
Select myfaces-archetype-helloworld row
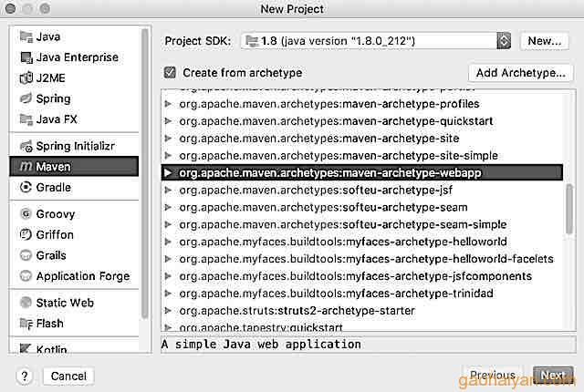tap(362, 242)
